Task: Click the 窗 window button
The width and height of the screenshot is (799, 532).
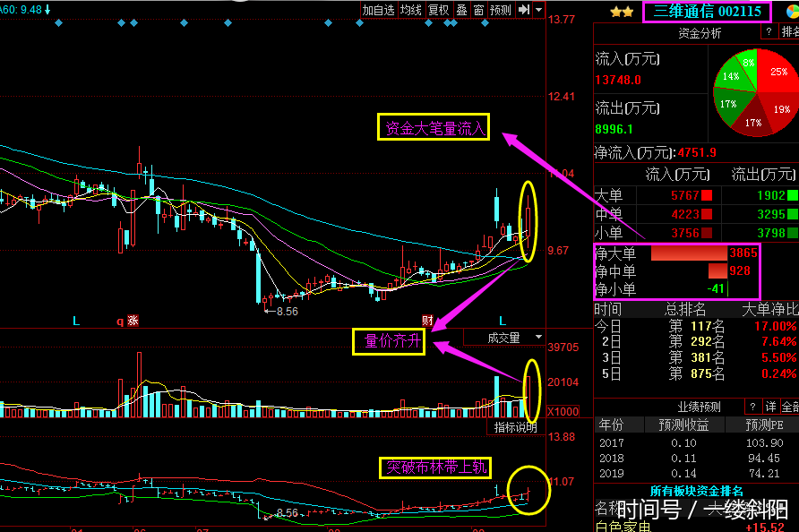Action: point(478,10)
